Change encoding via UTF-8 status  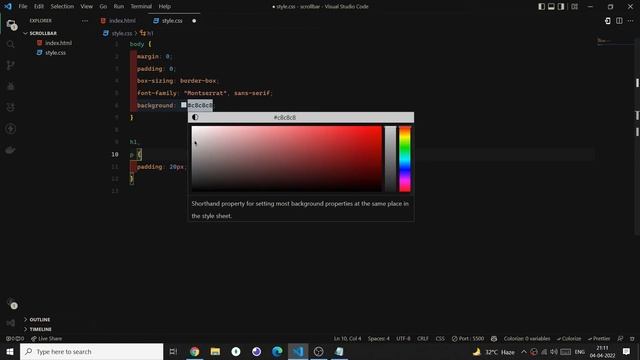(x=403, y=339)
